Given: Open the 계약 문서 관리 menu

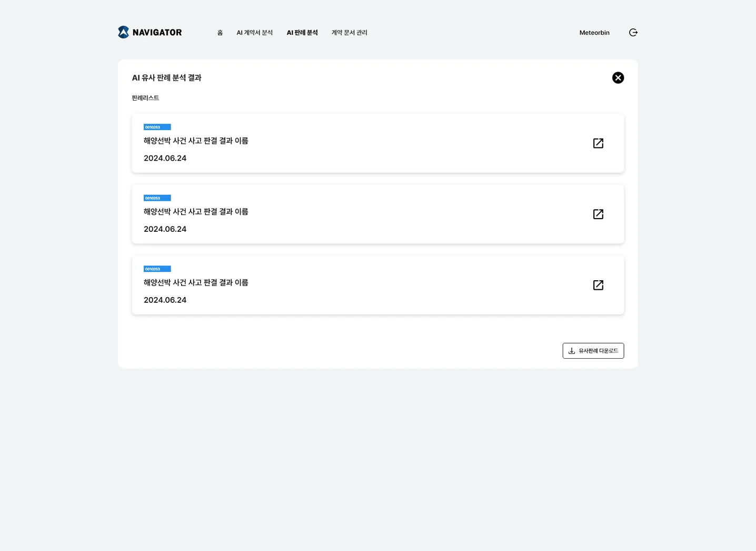Looking at the screenshot, I should (x=350, y=33).
